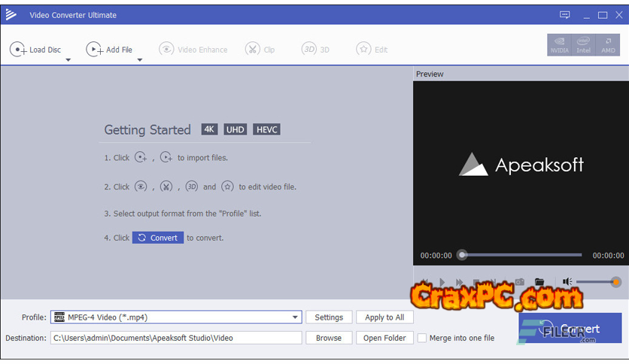Select the Clip scissors tool
The height and width of the screenshot is (364, 629).
coord(260,50)
